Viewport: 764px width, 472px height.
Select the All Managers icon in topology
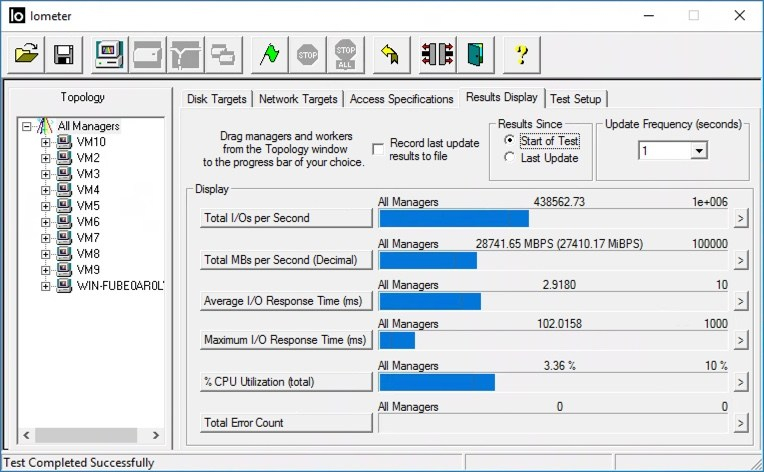(45, 126)
